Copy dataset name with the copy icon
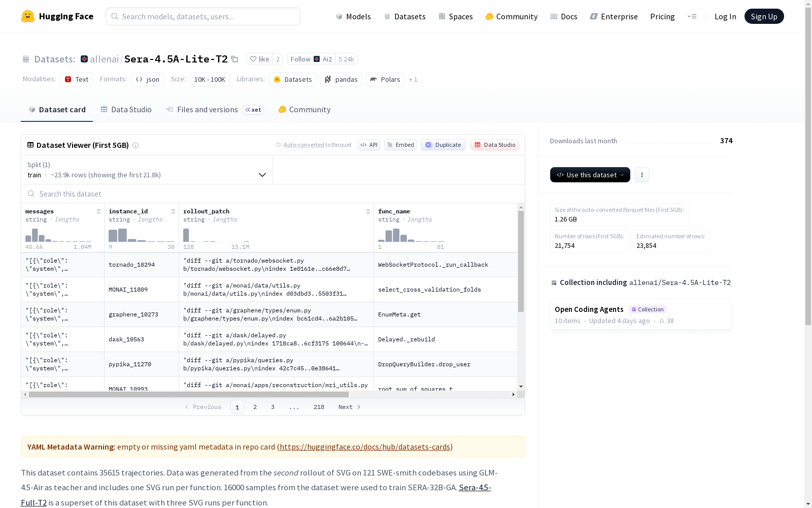 tap(234, 59)
